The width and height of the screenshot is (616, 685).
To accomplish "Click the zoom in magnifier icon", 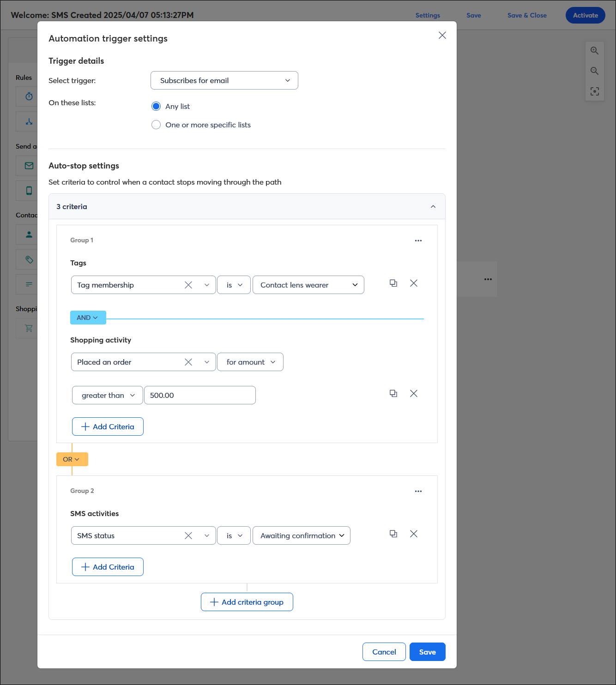I will (x=595, y=51).
